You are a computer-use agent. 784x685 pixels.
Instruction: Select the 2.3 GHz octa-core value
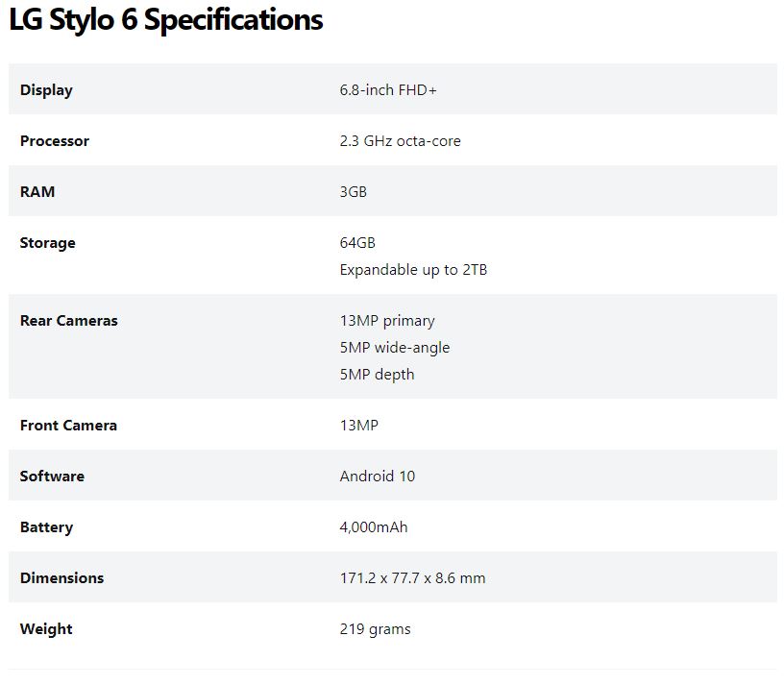(400, 141)
